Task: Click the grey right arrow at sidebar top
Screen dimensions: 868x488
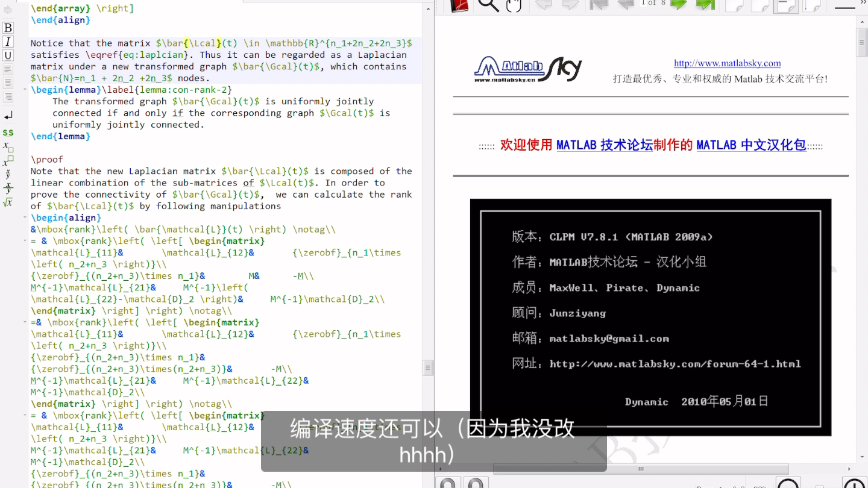Action: (8, 10)
